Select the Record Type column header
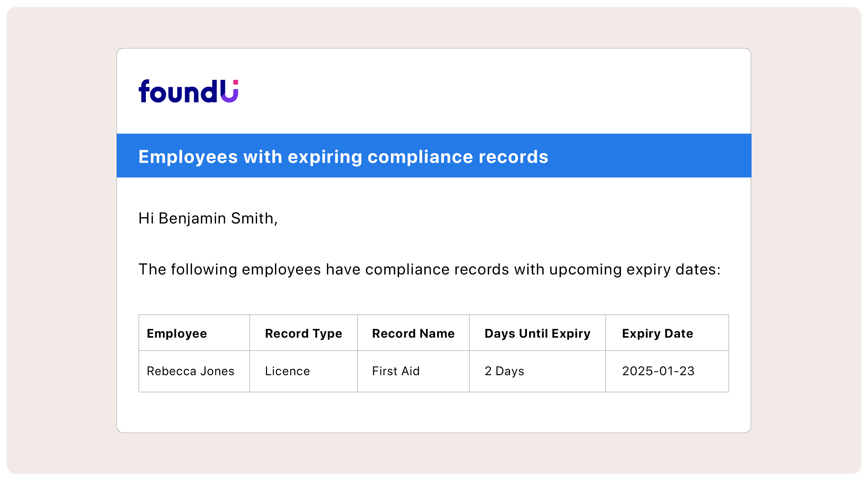This screenshot has height=481, width=868. point(303,333)
